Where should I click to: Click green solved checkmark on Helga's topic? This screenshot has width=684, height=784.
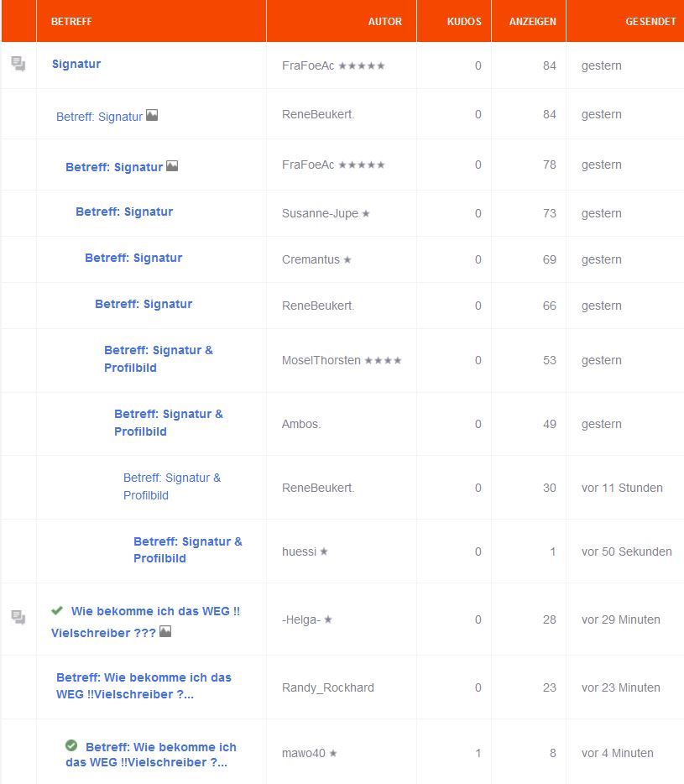(x=57, y=610)
